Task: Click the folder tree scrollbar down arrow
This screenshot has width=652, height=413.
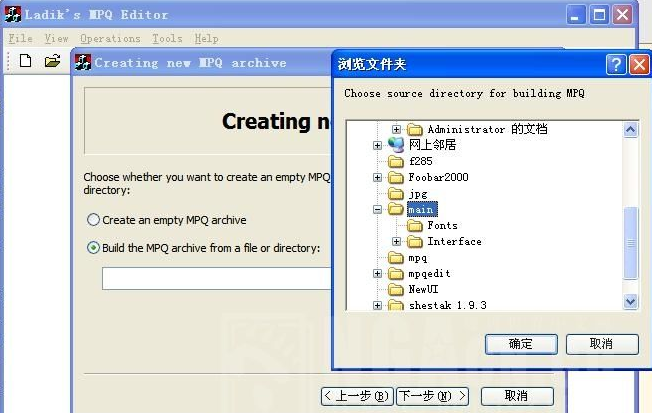Action: 630,301
